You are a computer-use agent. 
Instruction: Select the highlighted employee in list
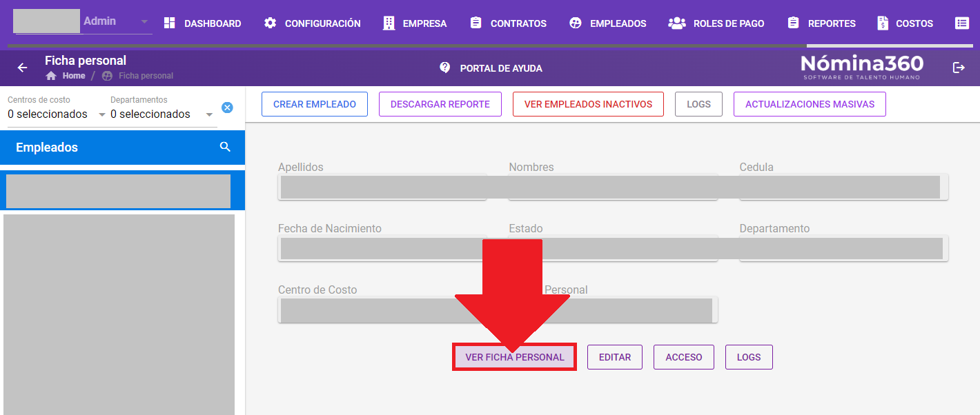click(x=122, y=191)
